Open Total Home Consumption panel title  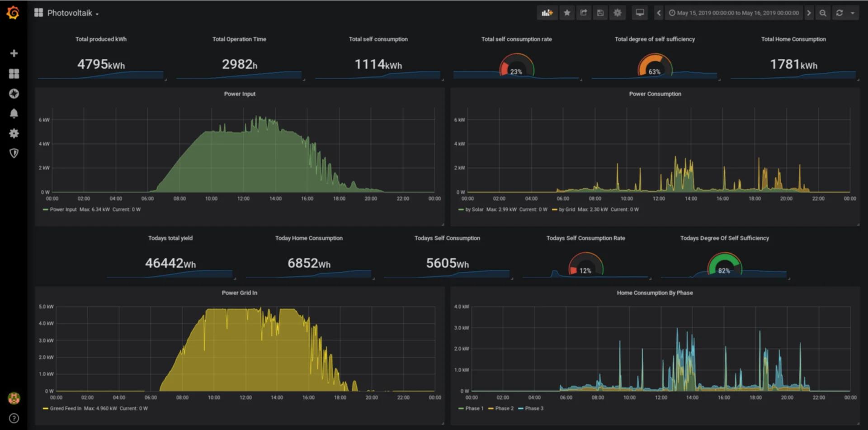point(793,39)
